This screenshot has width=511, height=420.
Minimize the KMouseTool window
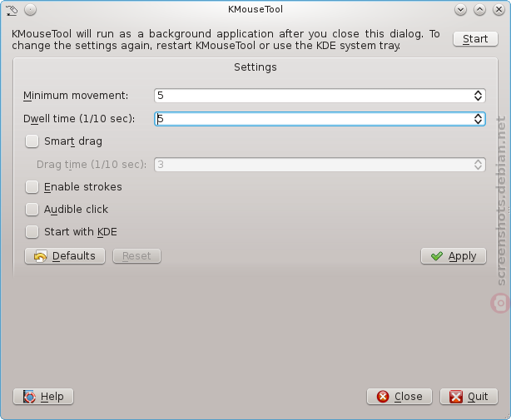click(460, 10)
